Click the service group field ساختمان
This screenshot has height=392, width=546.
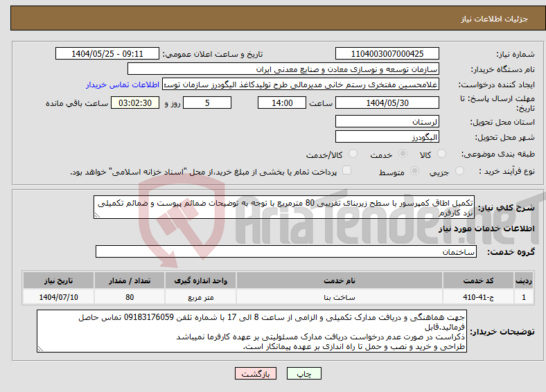pos(286,251)
